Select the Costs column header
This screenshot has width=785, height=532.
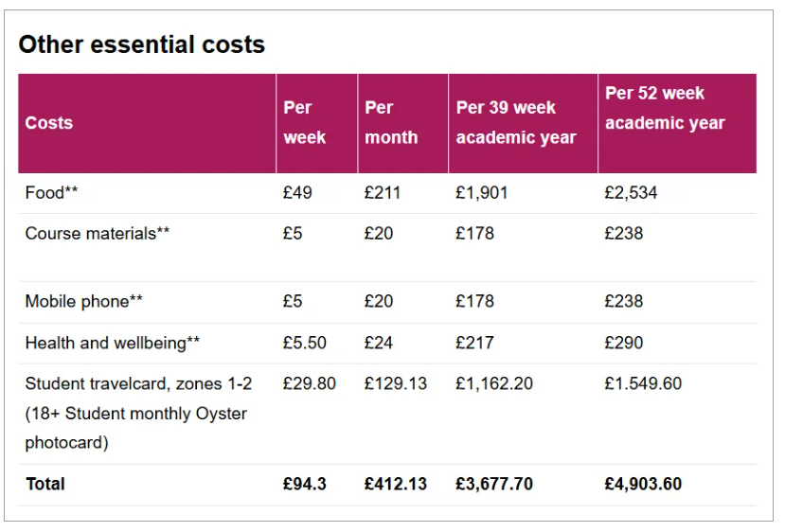pyautogui.click(x=49, y=123)
